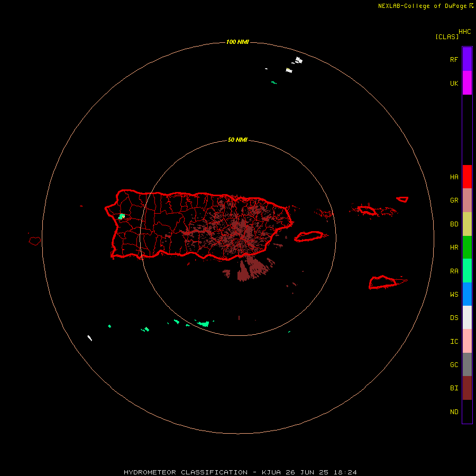The width and height of the screenshot is (476, 476).
Task: Click the UK legend label
Action: pos(454,83)
